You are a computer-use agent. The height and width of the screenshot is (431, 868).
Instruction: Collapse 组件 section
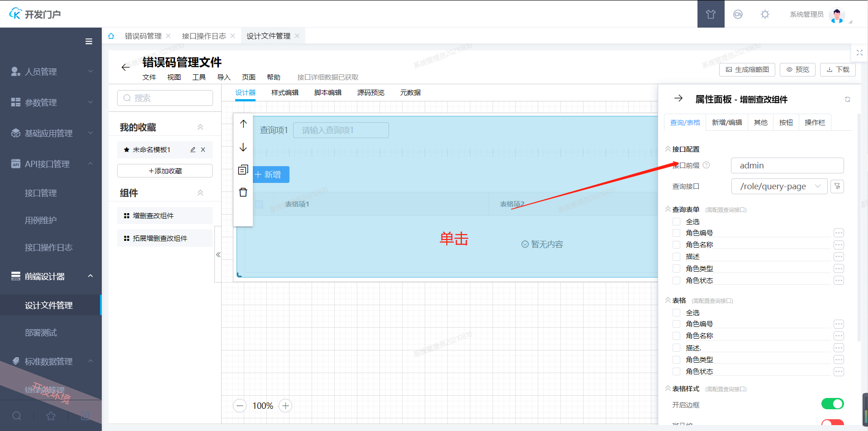pos(200,193)
